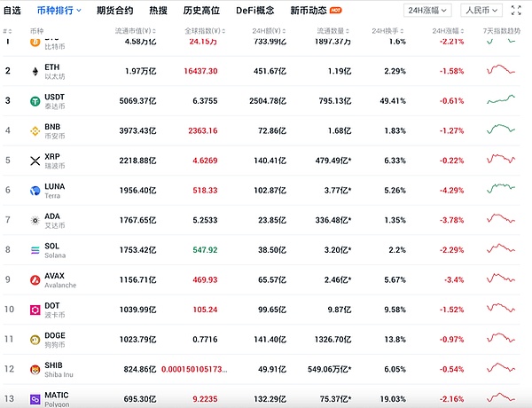Open USDT 7-day trend sparkline

(x=501, y=100)
